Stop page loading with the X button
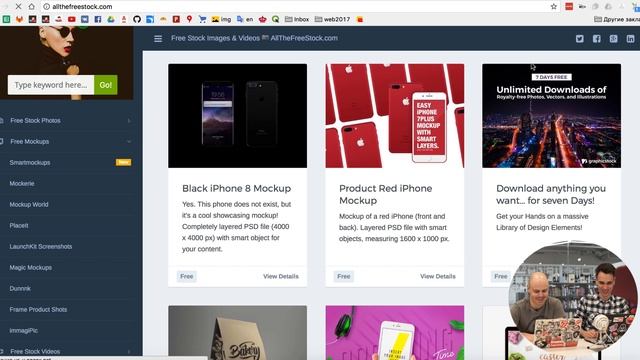640x360 pixels. point(18,7)
